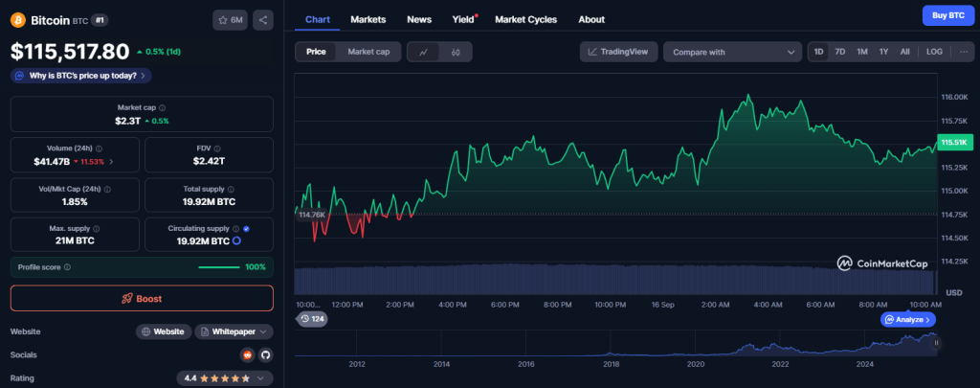The height and width of the screenshot is (388, 980).
Task: Switch to the Markets tab
Action: pyautogui.click(x=368, y=19)
